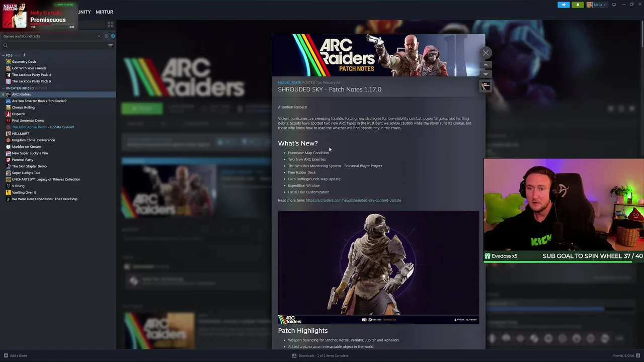Select Final Sentence Demo
Viewport: 644px width, 362px height.
coord(28,121)
